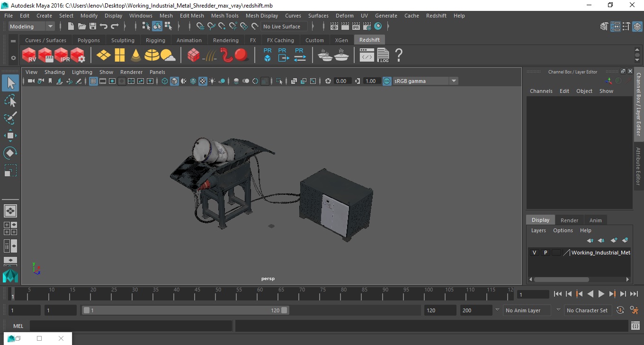Open the viewport Shading menu
The height and width of the screenshot is (345, 644).
54,72
